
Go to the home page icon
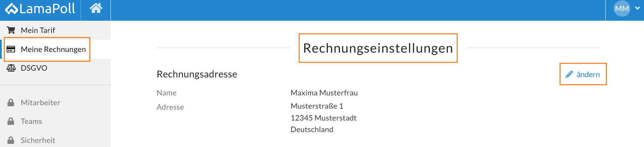tap(96, 8)
